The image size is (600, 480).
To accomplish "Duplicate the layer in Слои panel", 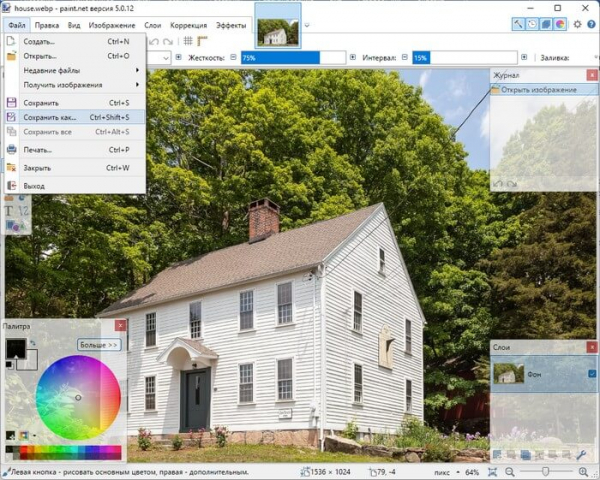I will pos(525,455).
